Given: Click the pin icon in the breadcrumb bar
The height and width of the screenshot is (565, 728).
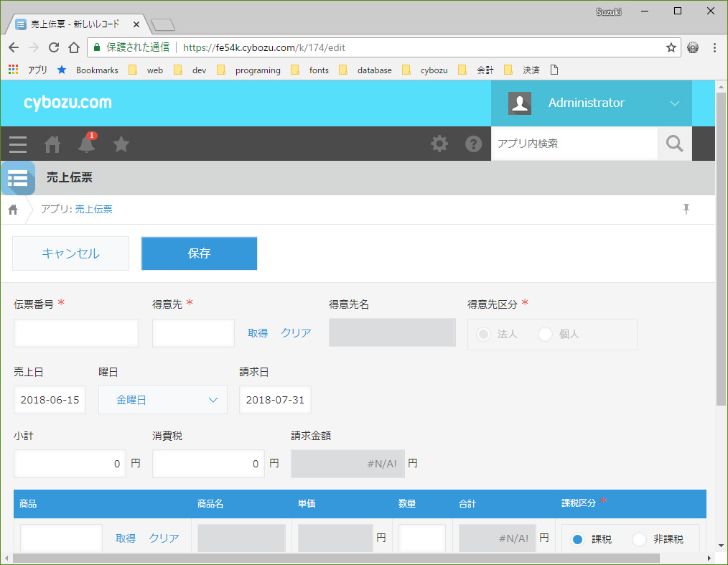Looking at the screenshot, I should (686, 209).
